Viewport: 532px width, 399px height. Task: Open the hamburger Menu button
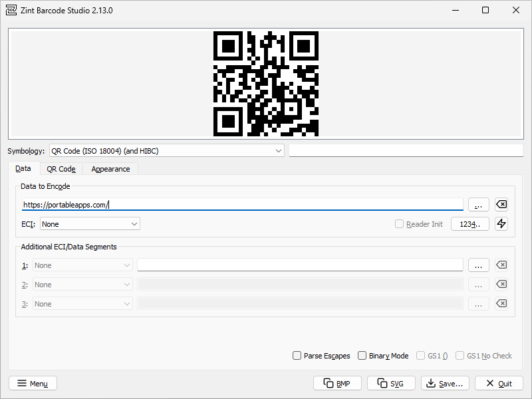pyautogui.click(x=33, y=384)
